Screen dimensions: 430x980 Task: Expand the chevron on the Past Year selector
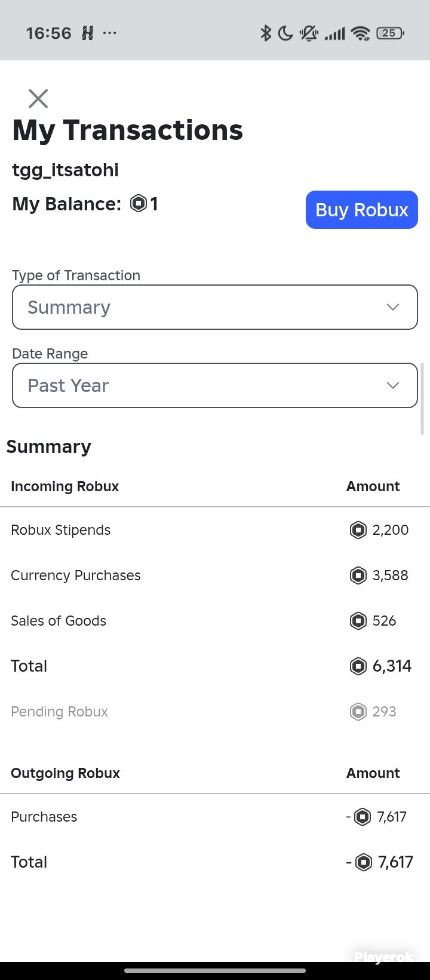coord(392,385)
